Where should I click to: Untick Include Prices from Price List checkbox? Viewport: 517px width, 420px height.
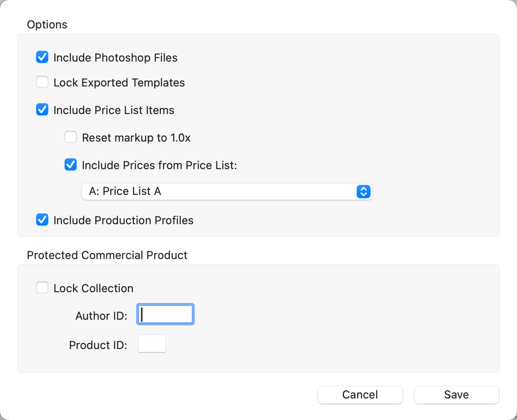click(x=71, y=165)
